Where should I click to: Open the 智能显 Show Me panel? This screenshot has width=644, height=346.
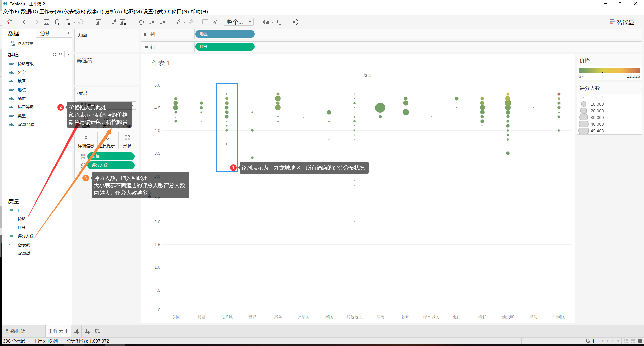(x=622, y=22)
